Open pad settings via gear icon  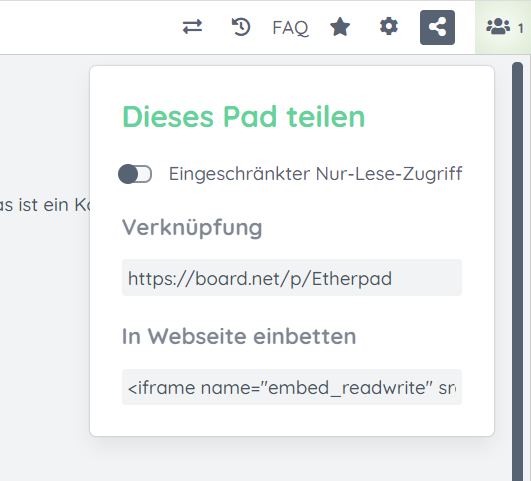point(388,27)
